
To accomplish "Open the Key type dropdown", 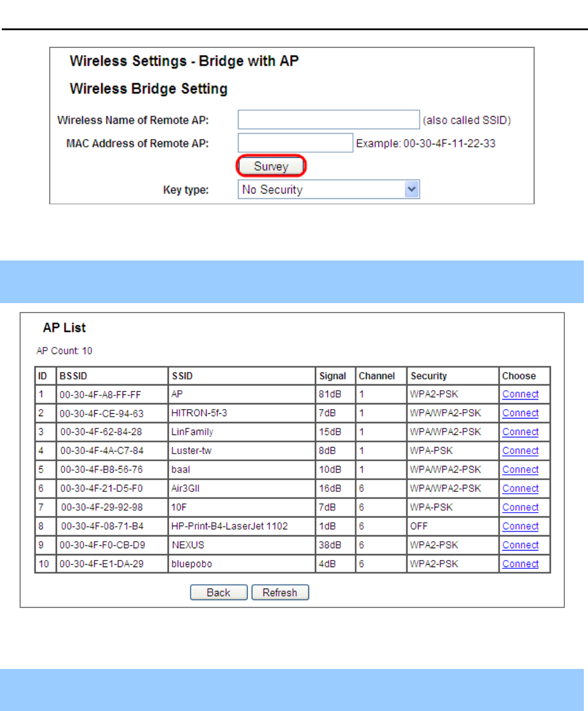I will coord(329,190).
